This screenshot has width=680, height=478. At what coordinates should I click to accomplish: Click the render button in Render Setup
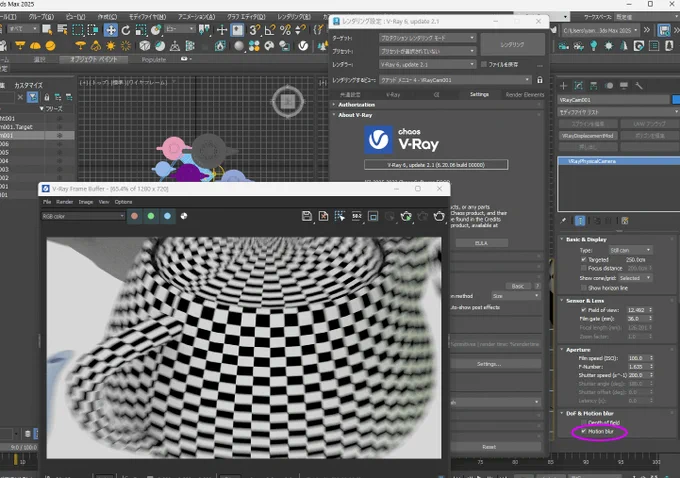coord(512,45)
